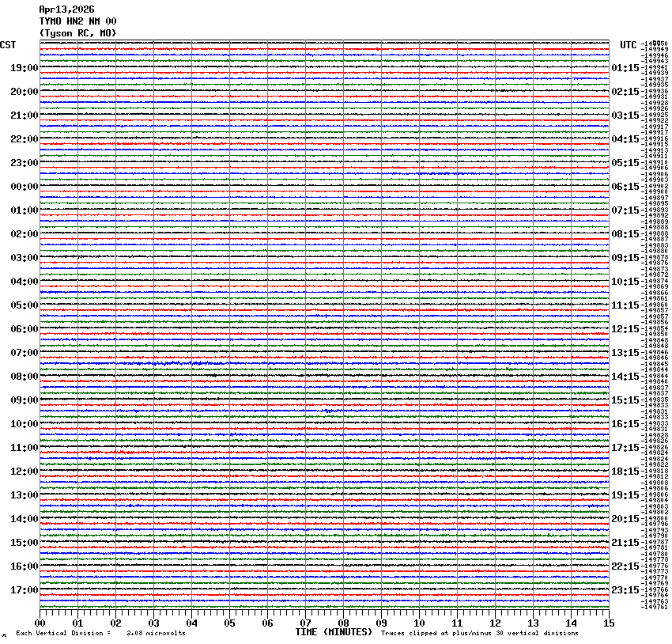Click the Each Vertical Division scale note
Image resolution: width=672 pixels, height=644 pixels.
coord(100,633)
